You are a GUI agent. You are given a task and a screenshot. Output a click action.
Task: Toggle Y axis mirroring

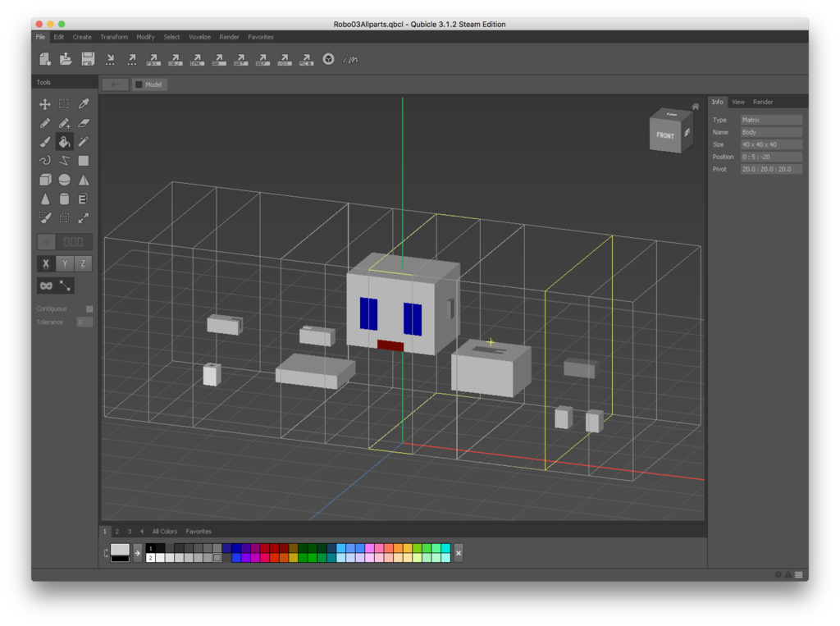click(65, 263)
